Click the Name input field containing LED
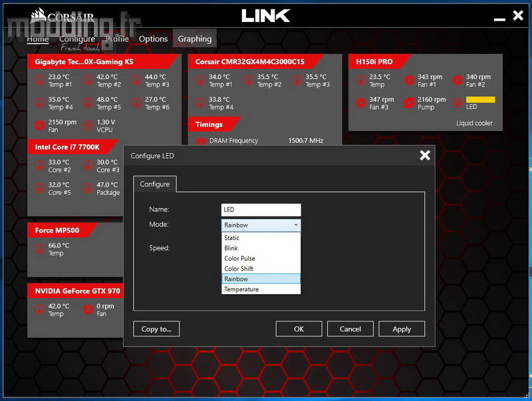Viewport: 532px width, 401px height. (x=261, y=209)
